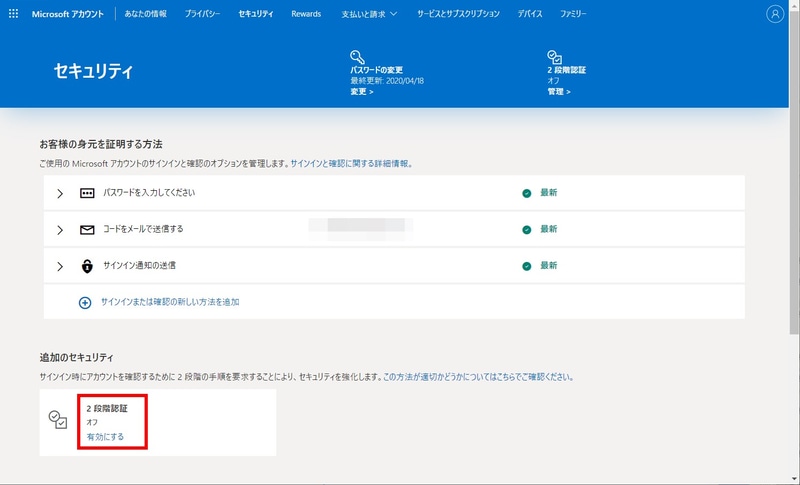Click the 追加のセキュリティ heading
The image size is (800, 485).
coord(77,358)
